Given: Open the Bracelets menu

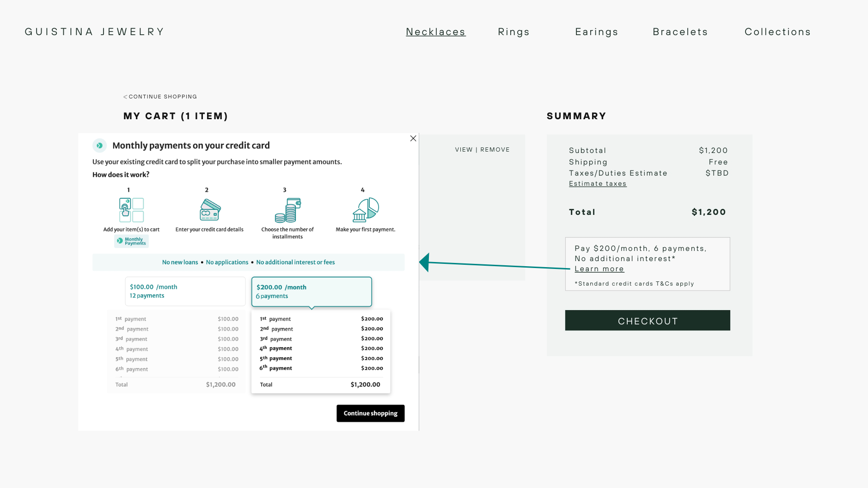Looking at the screenshot, I should [x=680, y=32].
